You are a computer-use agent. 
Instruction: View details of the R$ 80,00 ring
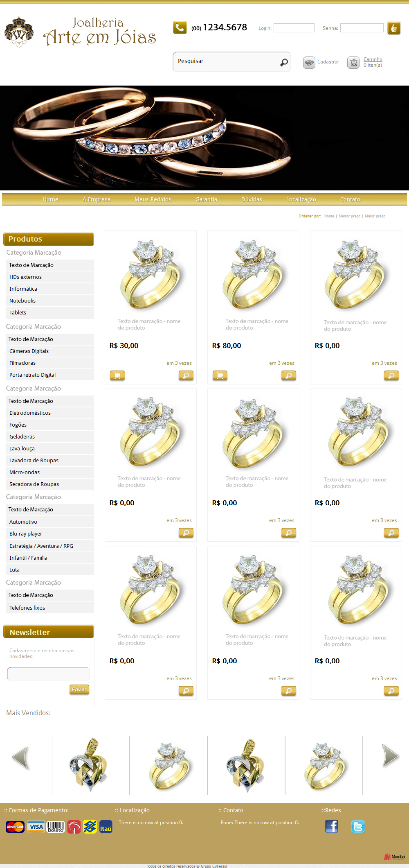[289, 375]
